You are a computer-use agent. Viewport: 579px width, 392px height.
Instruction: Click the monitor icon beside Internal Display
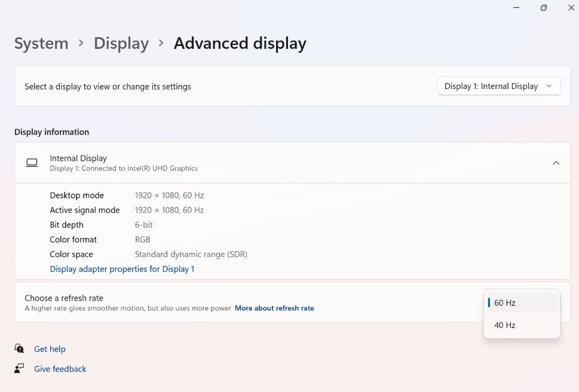pyautogui.click(x=32, y=162)
